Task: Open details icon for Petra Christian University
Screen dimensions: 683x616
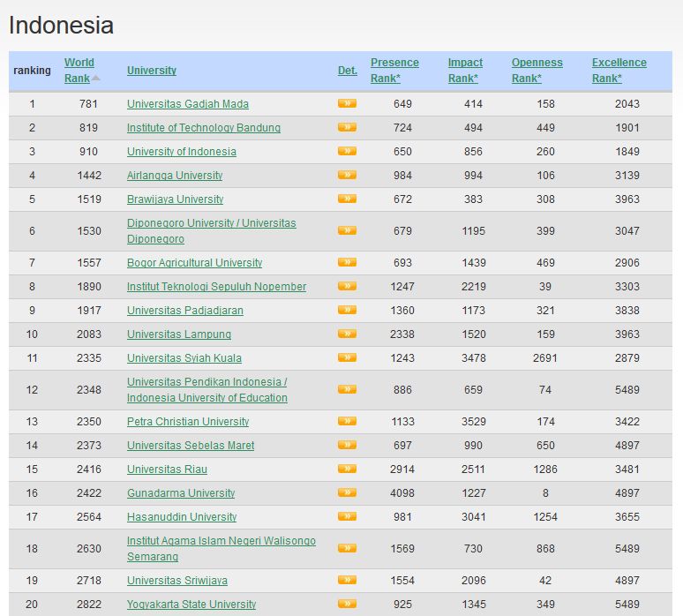Action: point(347,421)
